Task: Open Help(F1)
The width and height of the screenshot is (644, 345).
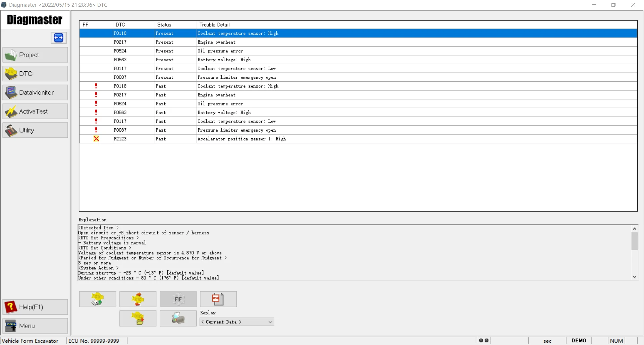Action: point(35,307)
